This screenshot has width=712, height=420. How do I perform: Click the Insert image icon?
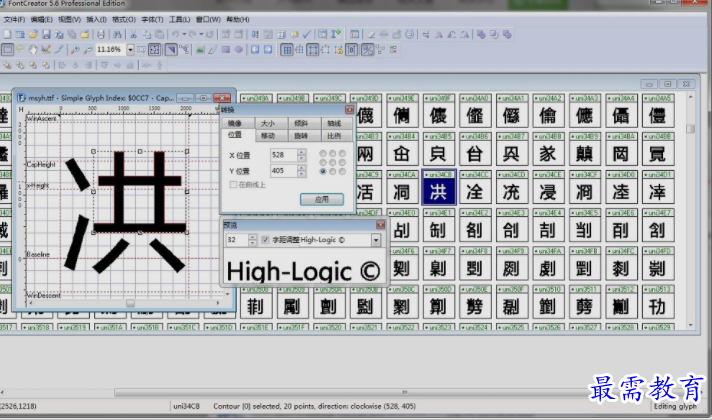tap(200, 49)
